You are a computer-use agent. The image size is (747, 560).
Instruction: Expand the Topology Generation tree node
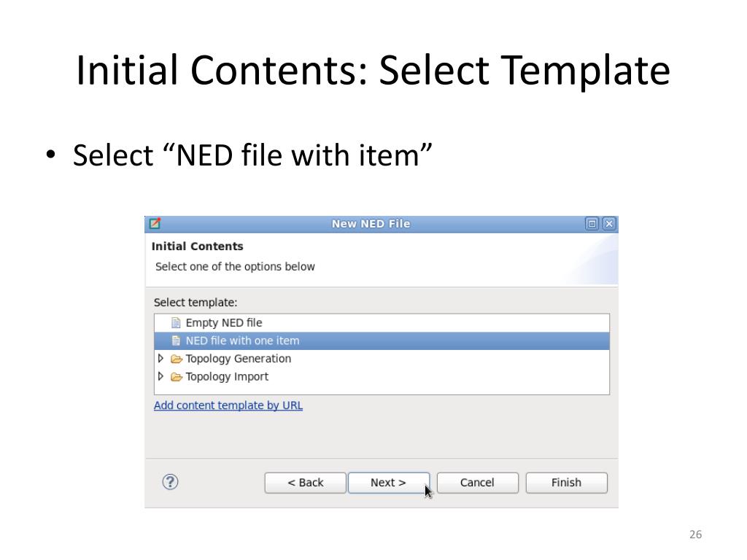(160, 358)
